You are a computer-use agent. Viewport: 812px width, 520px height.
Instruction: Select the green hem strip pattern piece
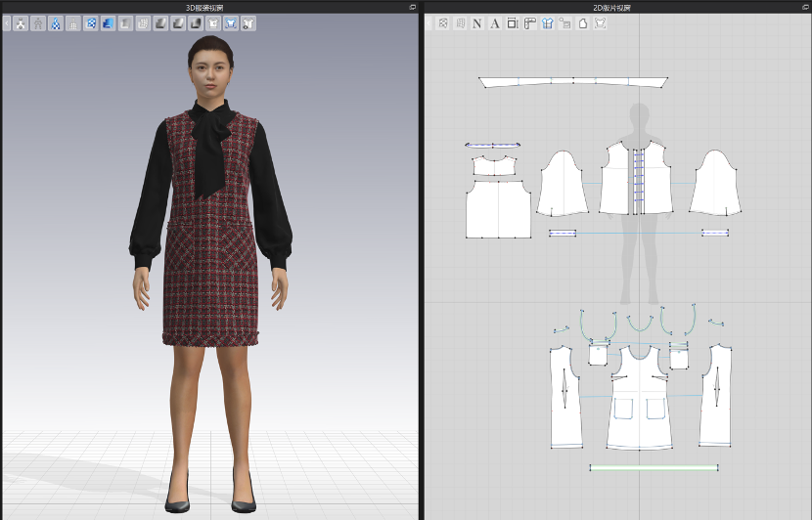point(654,468)
